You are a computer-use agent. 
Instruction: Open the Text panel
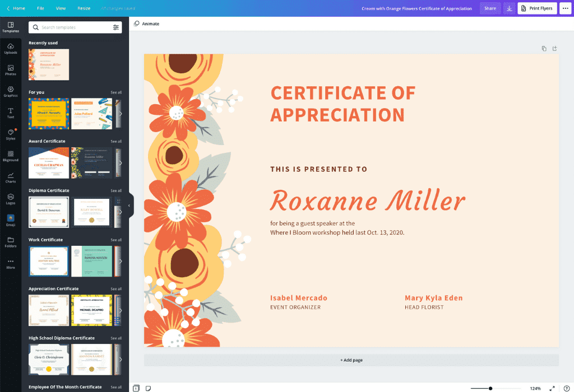[11, 111]
